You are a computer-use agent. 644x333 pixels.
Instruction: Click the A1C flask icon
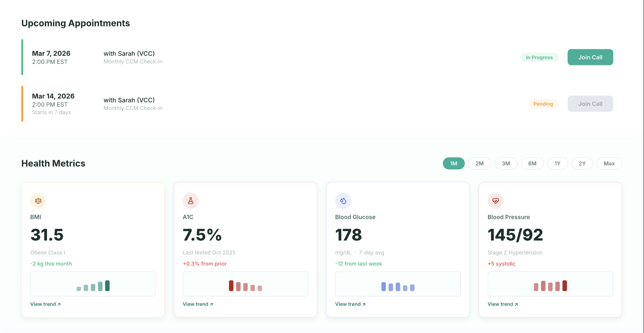[x=191, y=200]
